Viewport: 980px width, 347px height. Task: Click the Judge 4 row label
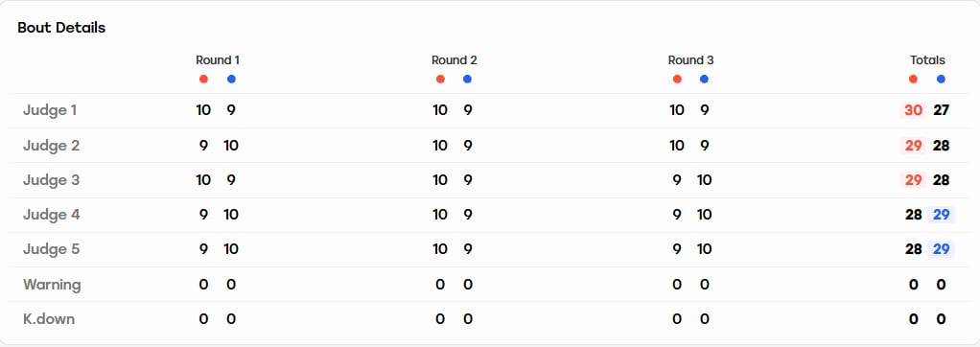pos(51,215)
